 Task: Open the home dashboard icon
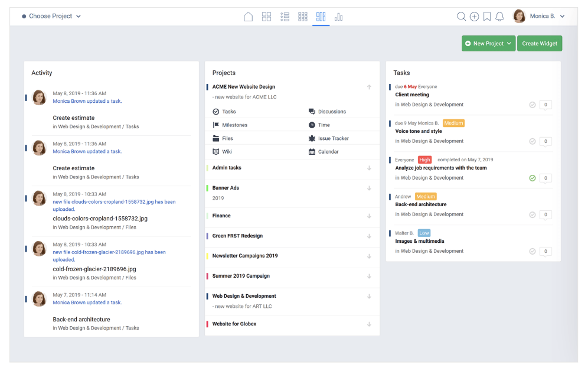coord(249,17)
